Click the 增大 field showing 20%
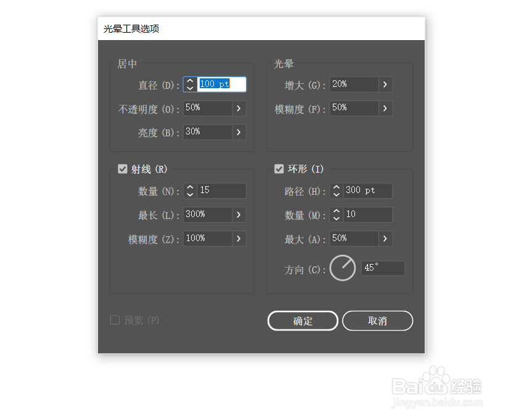 click(354, 84)
